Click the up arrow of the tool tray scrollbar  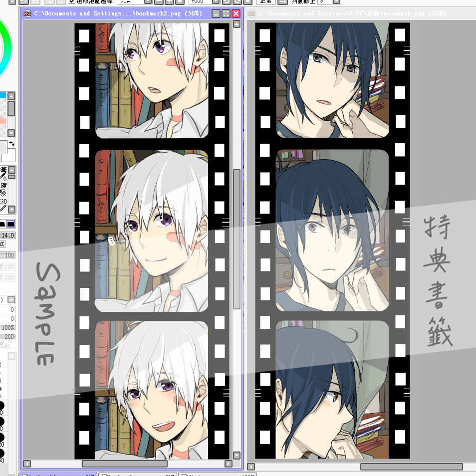point(12,170)
